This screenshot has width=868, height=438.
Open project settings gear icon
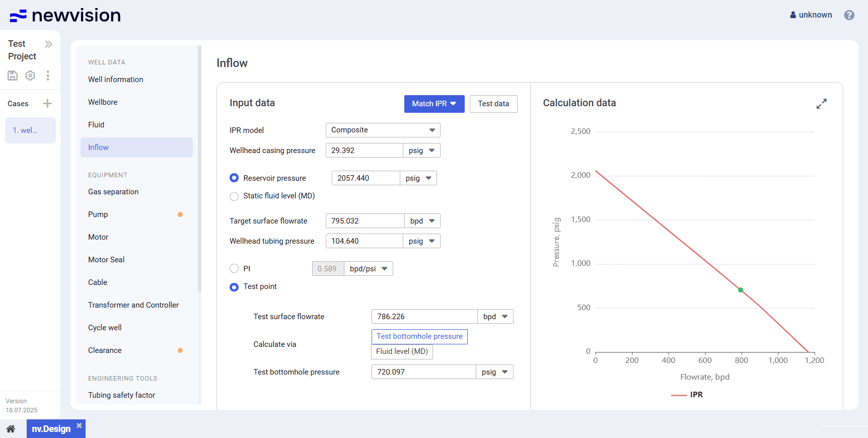(30, 76)
